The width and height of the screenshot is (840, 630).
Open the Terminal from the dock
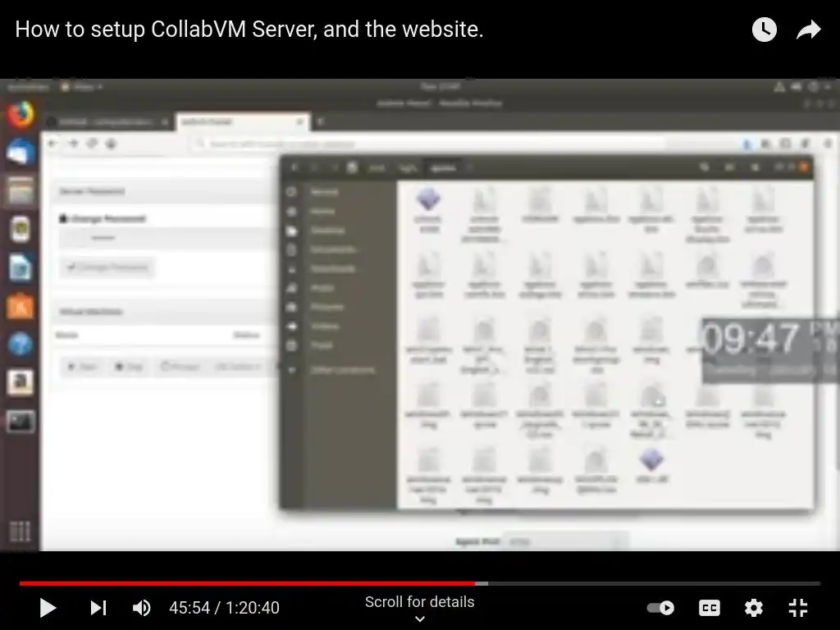pyautogui.click(x=21, y=422)
